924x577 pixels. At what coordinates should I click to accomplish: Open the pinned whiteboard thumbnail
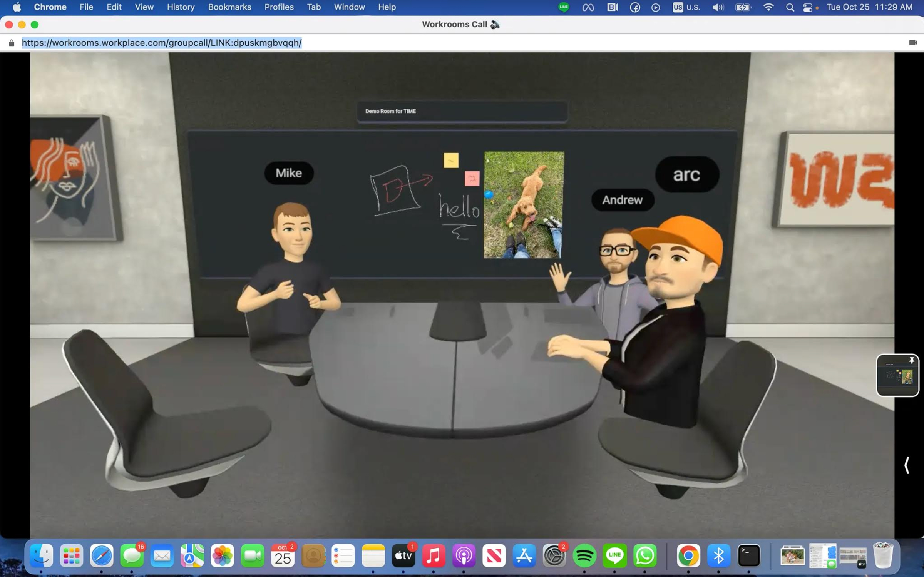897,375
